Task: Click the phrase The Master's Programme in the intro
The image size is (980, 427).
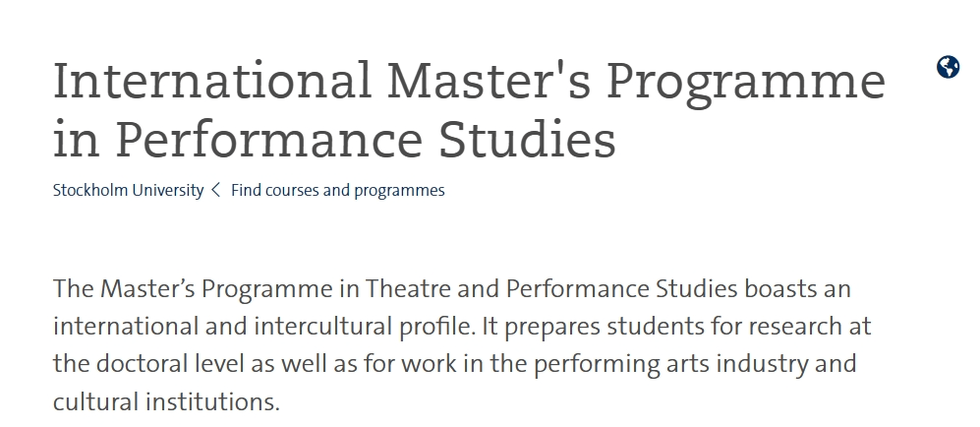Action: (x=193, y=289)
